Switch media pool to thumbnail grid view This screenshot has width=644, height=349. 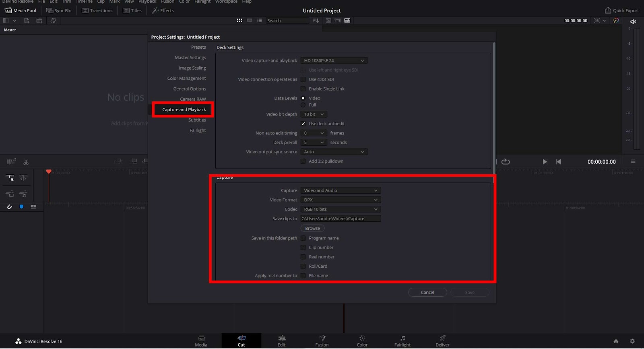[239, 21]
